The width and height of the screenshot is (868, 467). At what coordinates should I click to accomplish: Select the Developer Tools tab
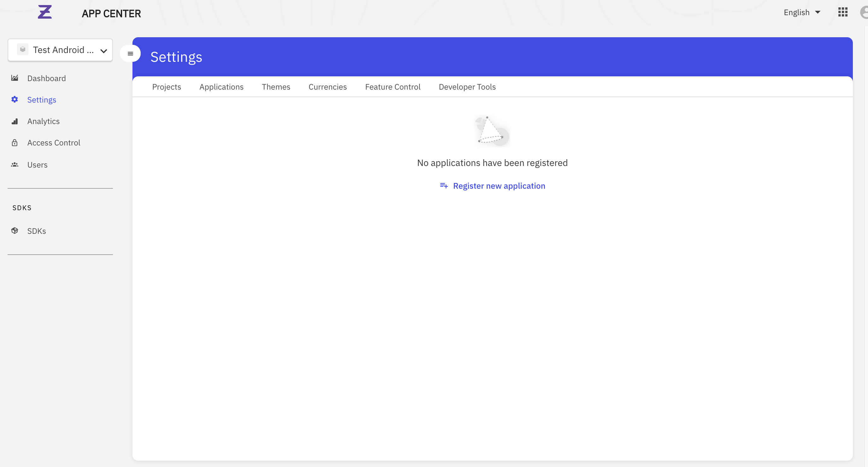pos(467,87)
